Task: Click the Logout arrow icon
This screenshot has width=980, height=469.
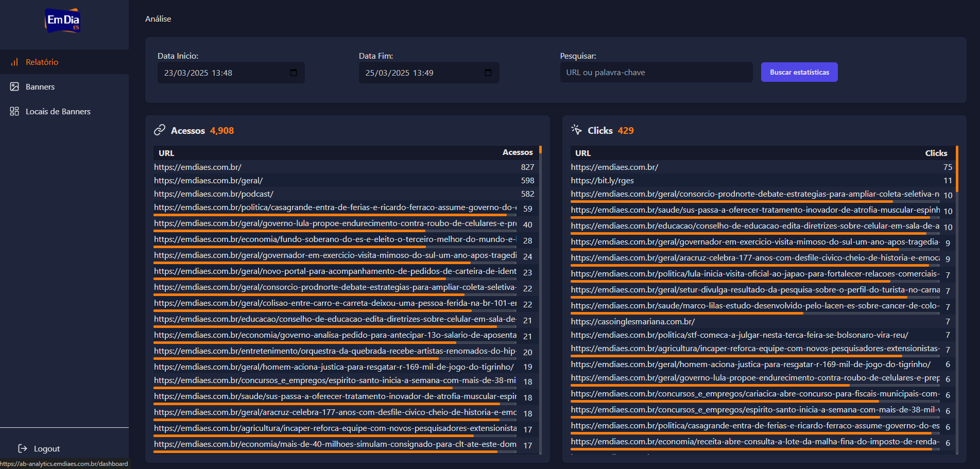Action: tap(23, 448)
